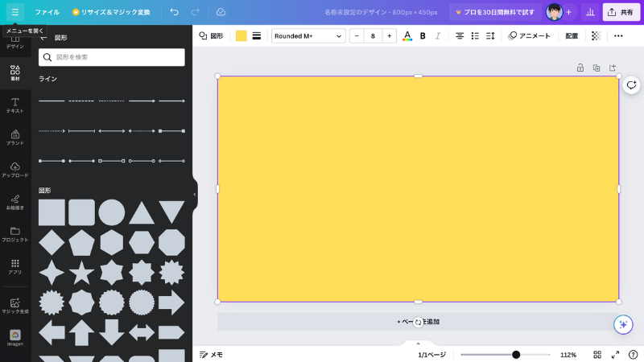Open the border style lines icon
This screenshot has height=362, width=644.
257,36
